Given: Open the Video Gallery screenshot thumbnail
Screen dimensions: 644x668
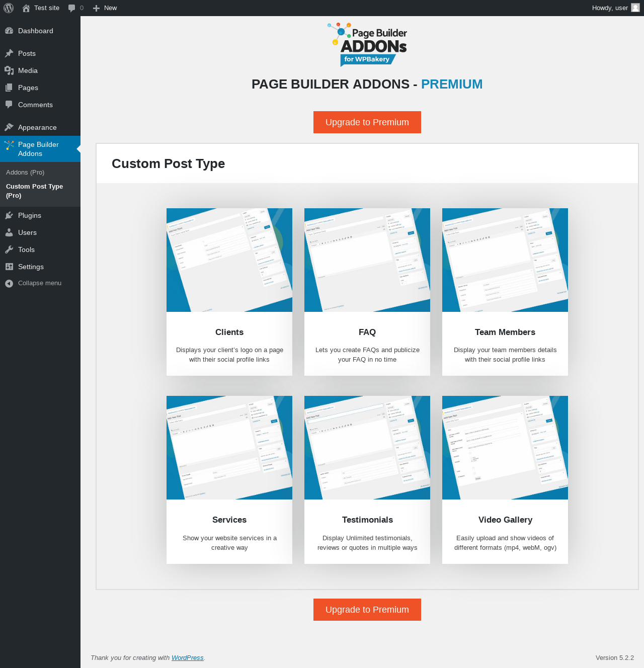Looking at the screenshot, I should point(505,448).
